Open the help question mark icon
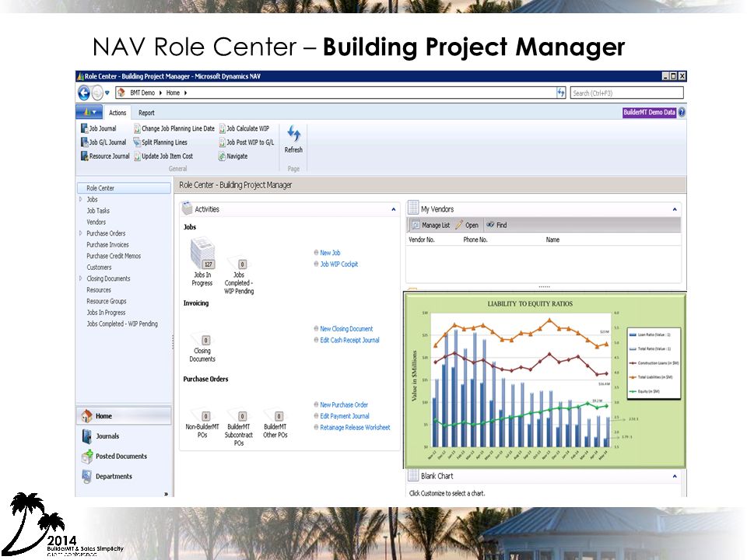Viewport: 747px width, 560px height. tap(682, 112)
